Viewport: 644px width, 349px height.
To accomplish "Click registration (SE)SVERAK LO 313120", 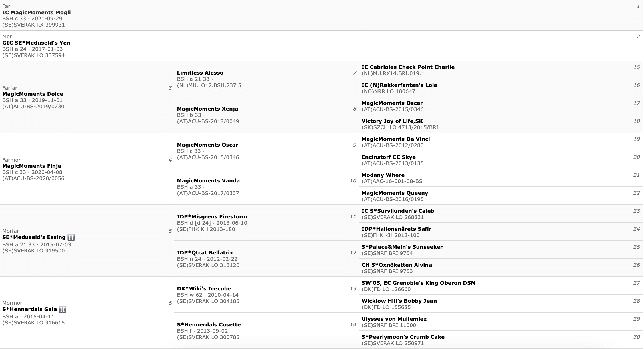I will point(208,265).
